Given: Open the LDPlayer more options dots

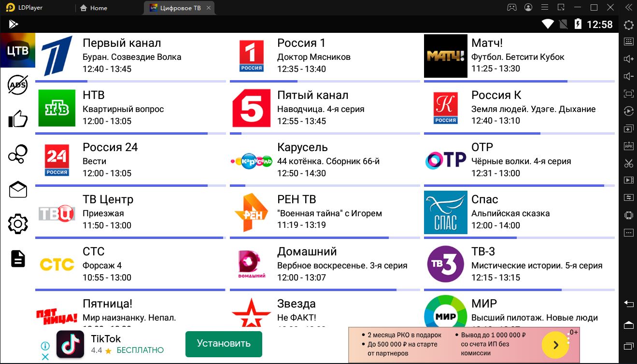Looking at the screenshot, I should pyautogui.click(x=628, y=233).
